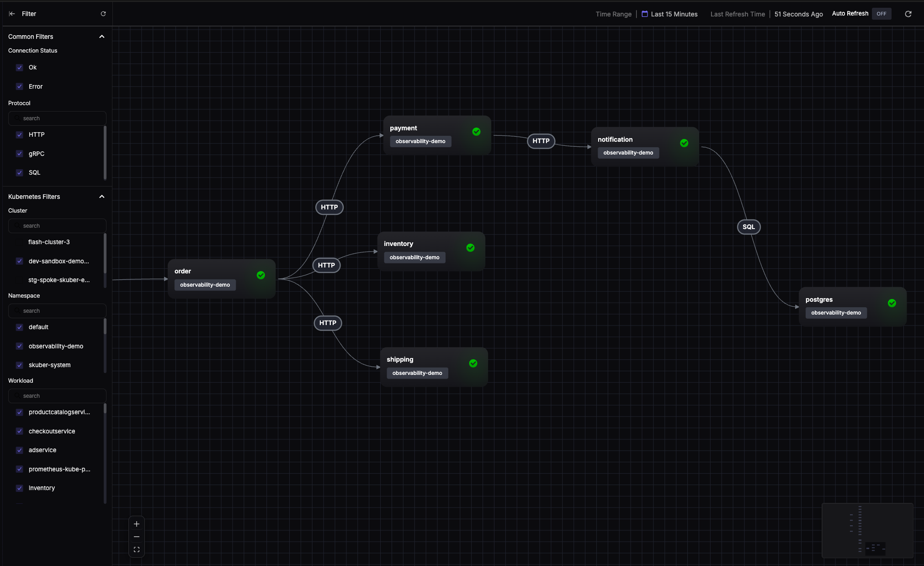Image resolution: width=924 pixels, height=566 pixels.
Task: Click the green status check on the payment node
Action: point(476,131)
